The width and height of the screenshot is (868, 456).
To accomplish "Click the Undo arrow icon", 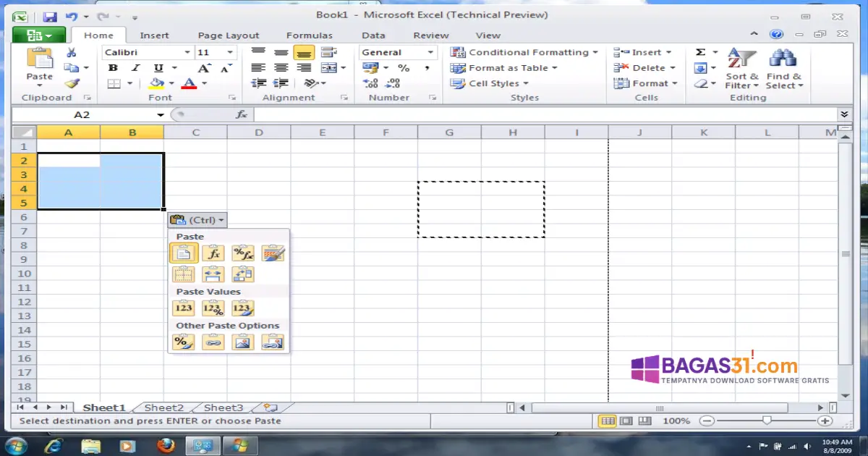I will (x=72, y=16).
